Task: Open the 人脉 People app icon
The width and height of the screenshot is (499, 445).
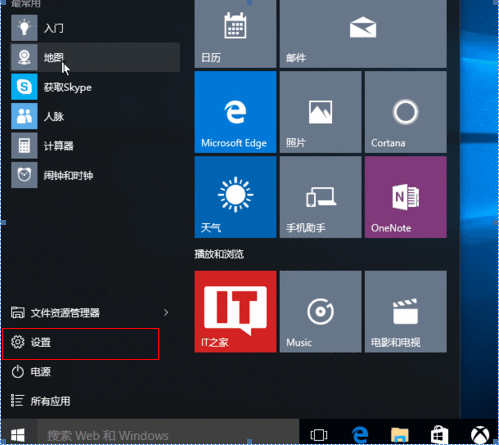Action: tap(24, 116)
